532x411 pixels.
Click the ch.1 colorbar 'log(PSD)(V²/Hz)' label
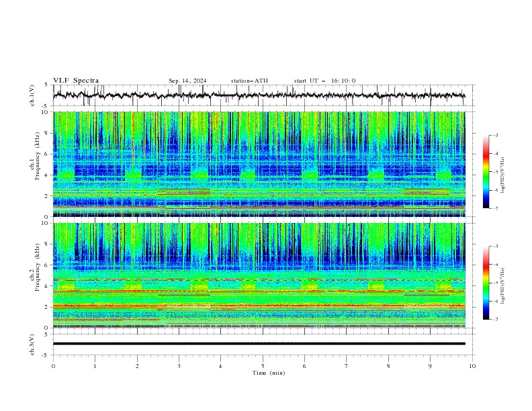point(503,175)
